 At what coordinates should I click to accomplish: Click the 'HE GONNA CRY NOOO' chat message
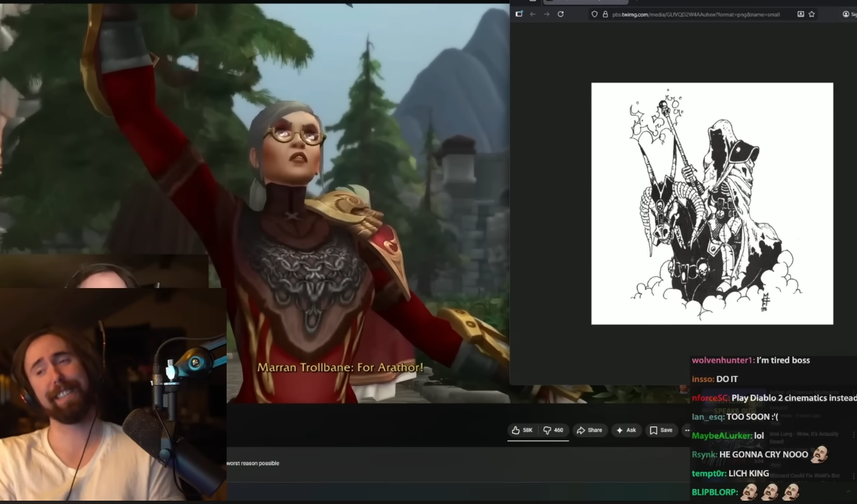click(764, 455)
